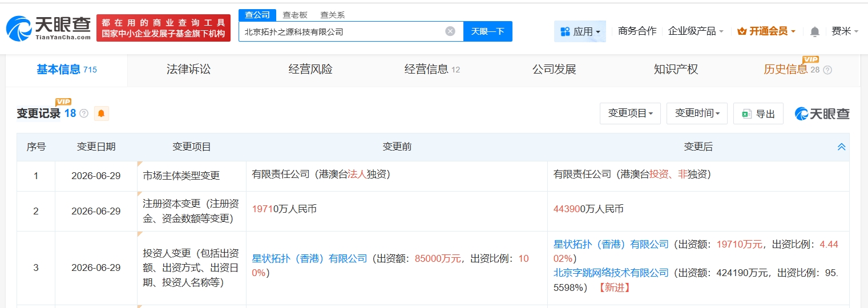This screenshot has width=868, height=308.
Task: Open 星状拓扑（香港）有限公司 link in 变更后 column
Action: tap(611, 244)
